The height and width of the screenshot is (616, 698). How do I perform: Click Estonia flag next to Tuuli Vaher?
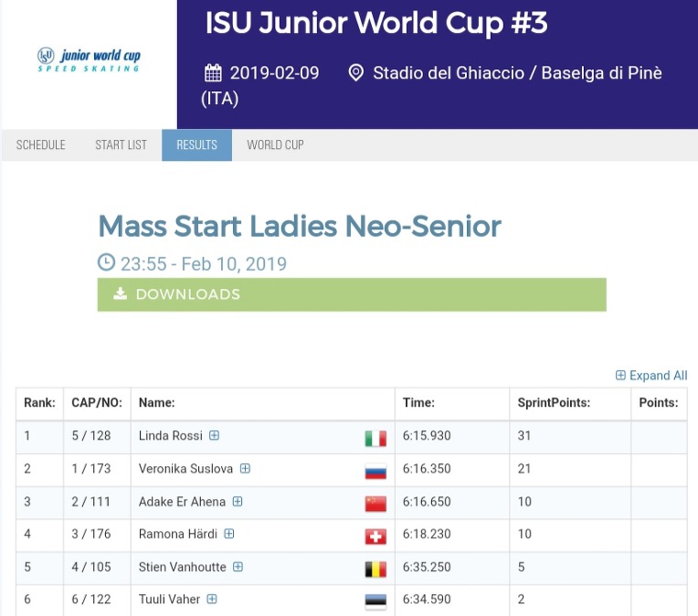(x=375, y=601)
